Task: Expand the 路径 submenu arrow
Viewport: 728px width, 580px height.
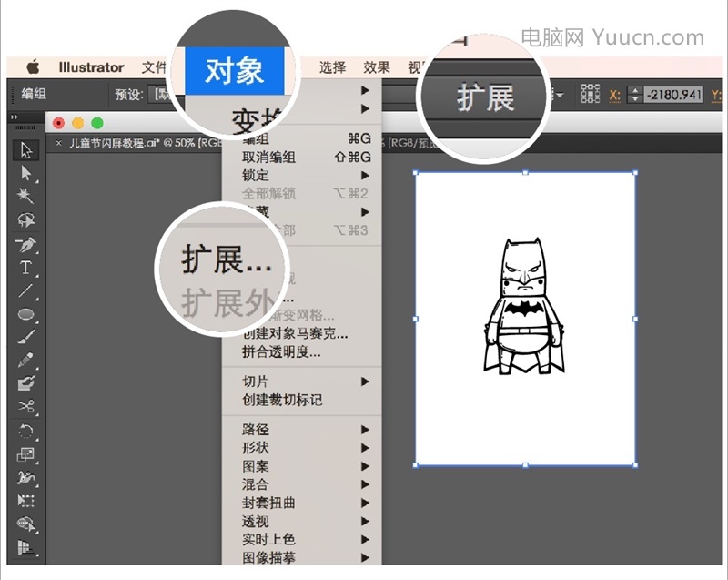Action: tap(366, 430)
